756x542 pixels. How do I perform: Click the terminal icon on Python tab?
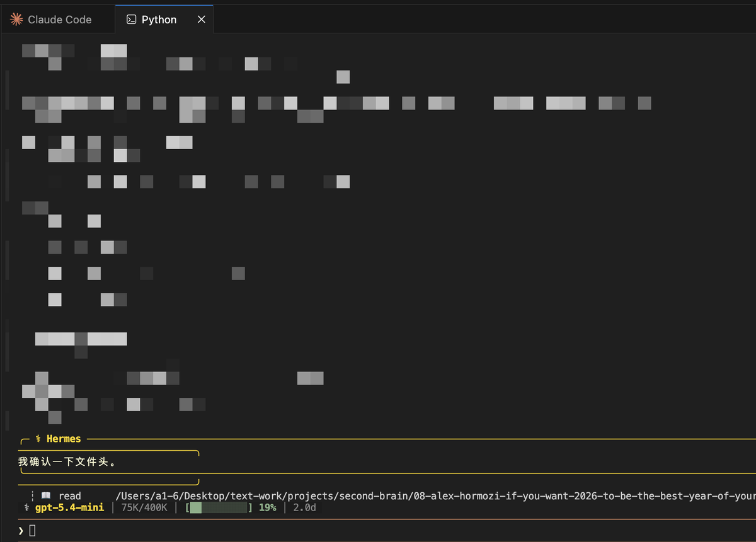click(131, 20)
